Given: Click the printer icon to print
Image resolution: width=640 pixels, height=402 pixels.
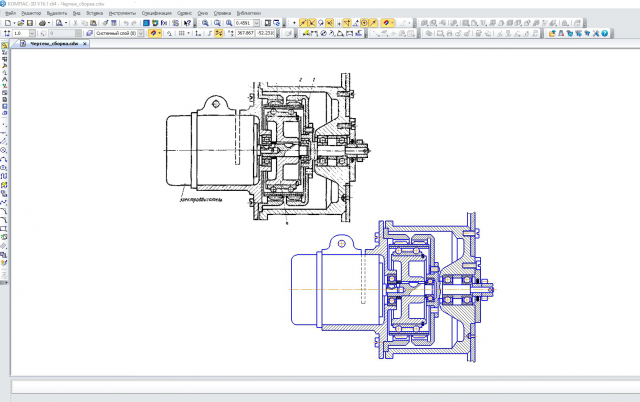Looking at the screenshot, I should click(42, 23).
